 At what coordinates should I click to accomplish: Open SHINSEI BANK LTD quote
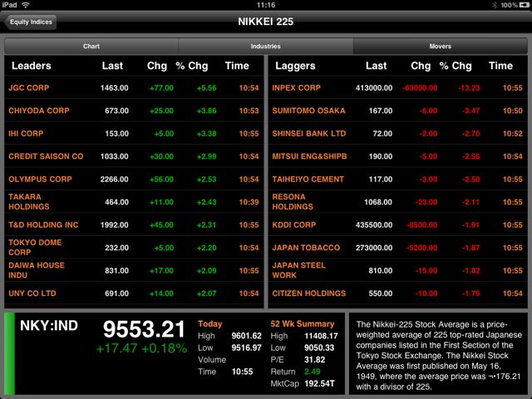pos(398,133)
